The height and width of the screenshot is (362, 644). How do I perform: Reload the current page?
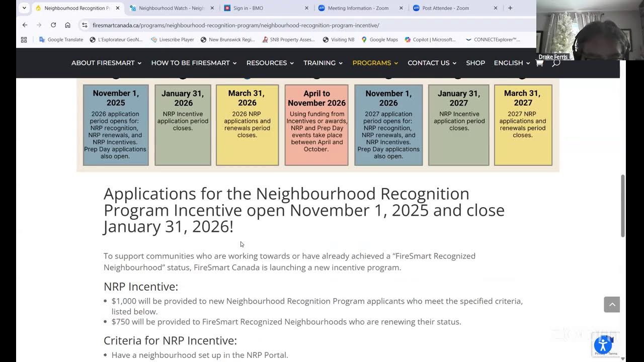click(53, 25)
